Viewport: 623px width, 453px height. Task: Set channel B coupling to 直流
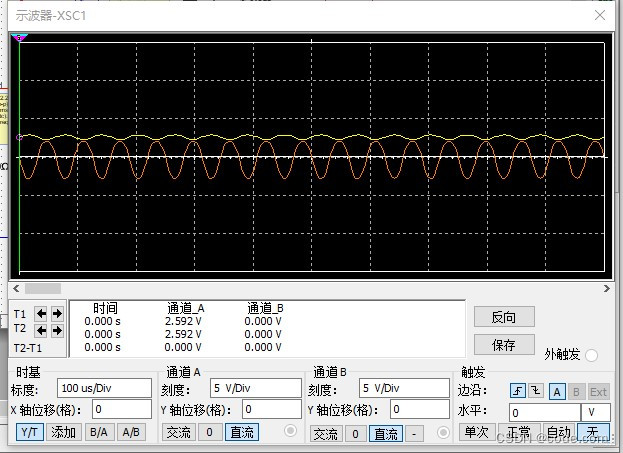pyautogui.click(x=386, y=434)
